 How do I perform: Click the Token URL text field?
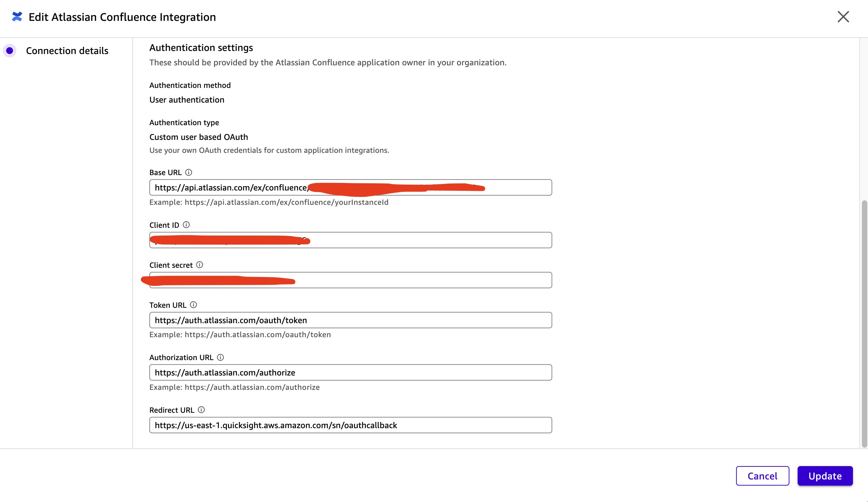pyautogui.click(x=350, y=320)
